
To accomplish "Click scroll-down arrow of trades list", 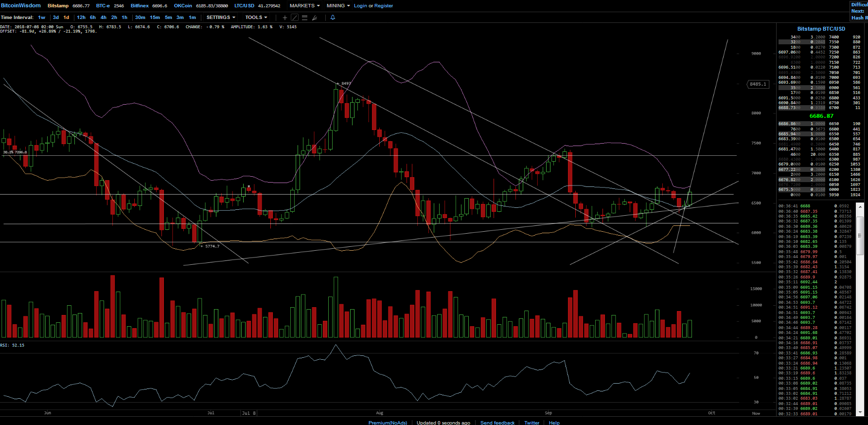I will click(x=860, y=412).
